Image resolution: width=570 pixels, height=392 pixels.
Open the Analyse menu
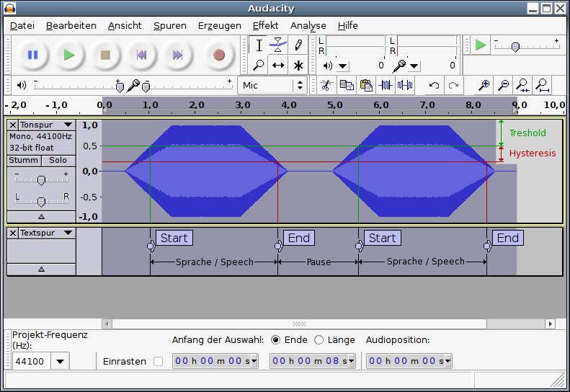coord(308,25)
